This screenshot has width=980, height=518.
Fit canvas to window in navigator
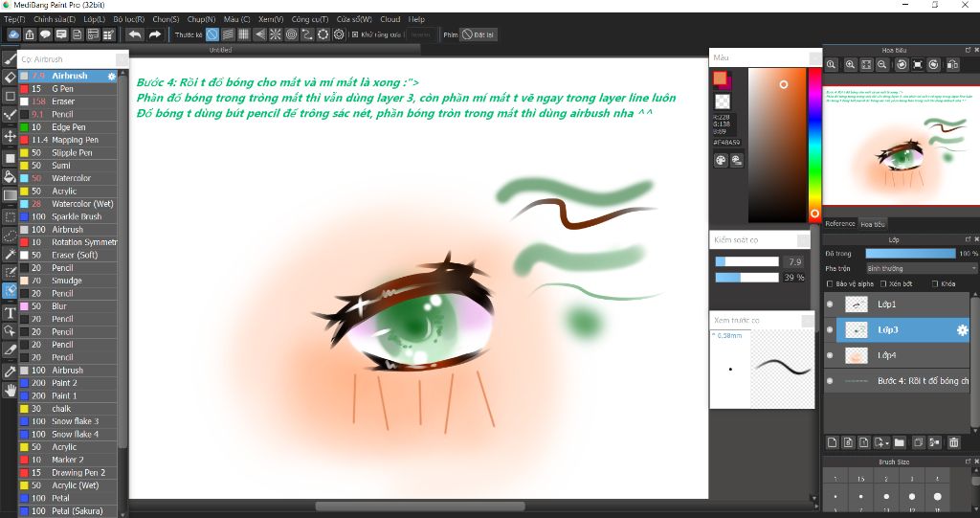click(x=866, y=64)
